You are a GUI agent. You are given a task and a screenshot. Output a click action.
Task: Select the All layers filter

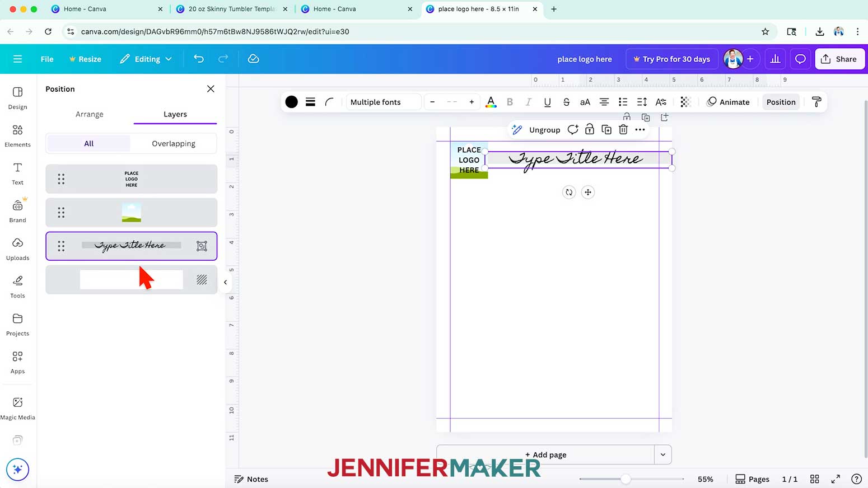tap(88, 143)
